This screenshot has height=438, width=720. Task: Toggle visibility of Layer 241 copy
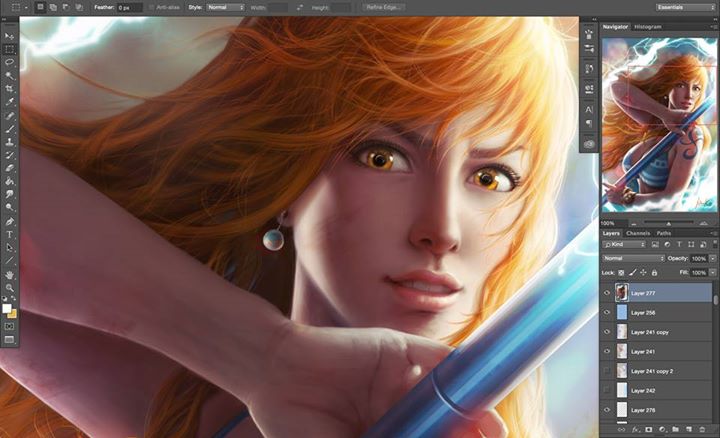(608, 332)
